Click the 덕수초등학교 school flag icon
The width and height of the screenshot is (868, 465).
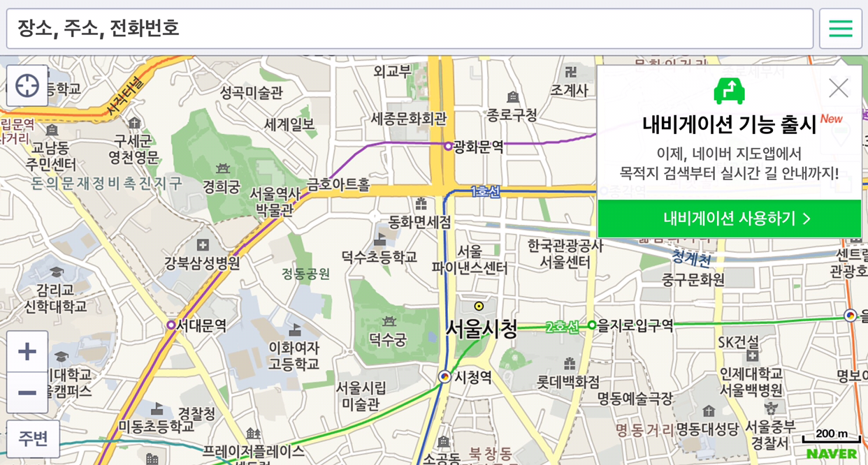[x=379, y=239]
